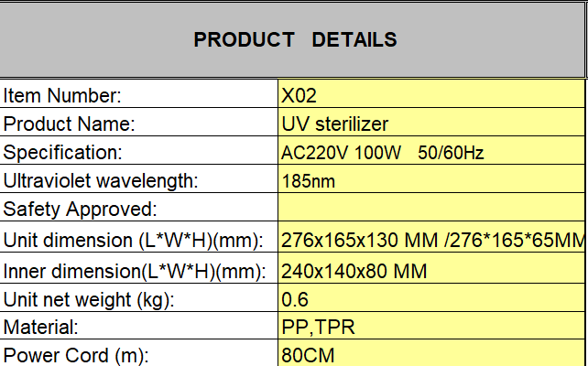This screenshot has height=366, width=588.
Task: Select the 0.6 weight value cell
Action: [x=430, y=299]
